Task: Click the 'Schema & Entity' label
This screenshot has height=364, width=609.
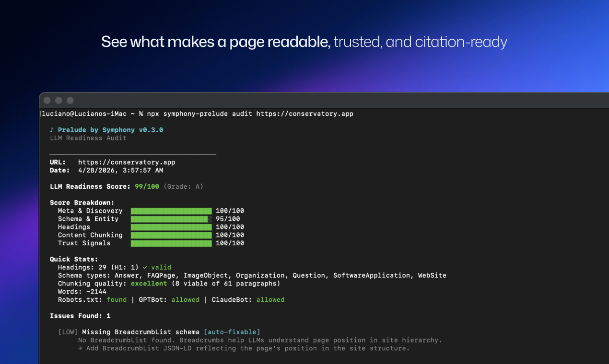Action: click(88, 219)
